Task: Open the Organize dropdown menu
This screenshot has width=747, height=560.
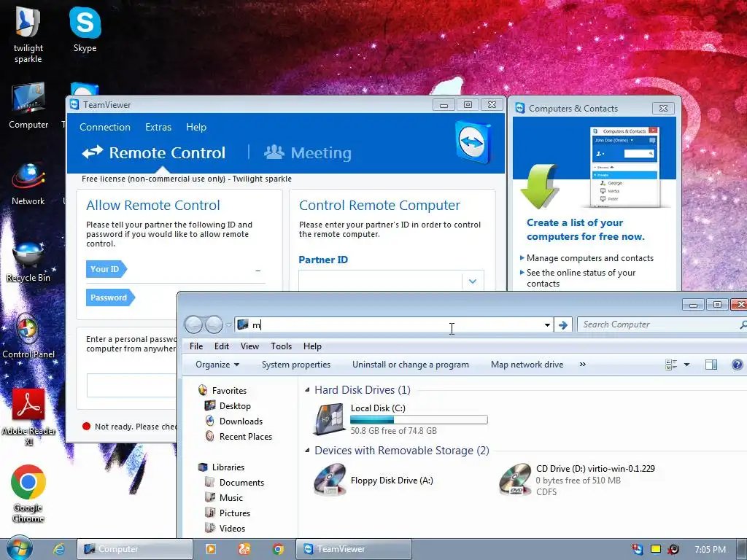Action: click(217, 365)
